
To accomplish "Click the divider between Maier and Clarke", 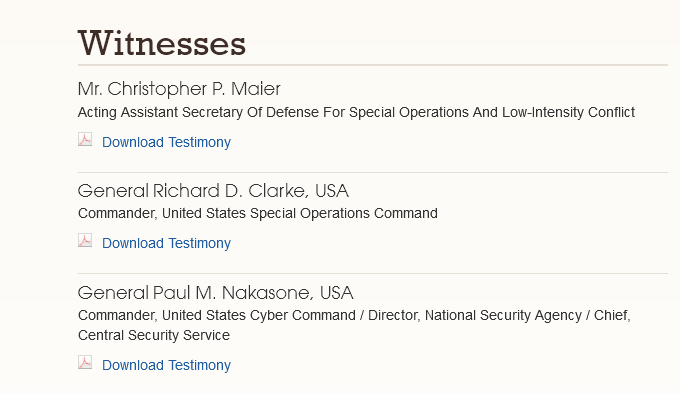I will pos(373,173).
